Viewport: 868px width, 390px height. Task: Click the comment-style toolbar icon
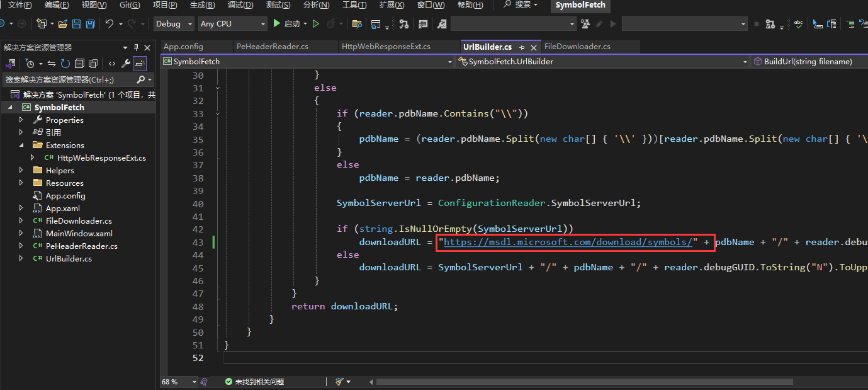click(423, 24)
